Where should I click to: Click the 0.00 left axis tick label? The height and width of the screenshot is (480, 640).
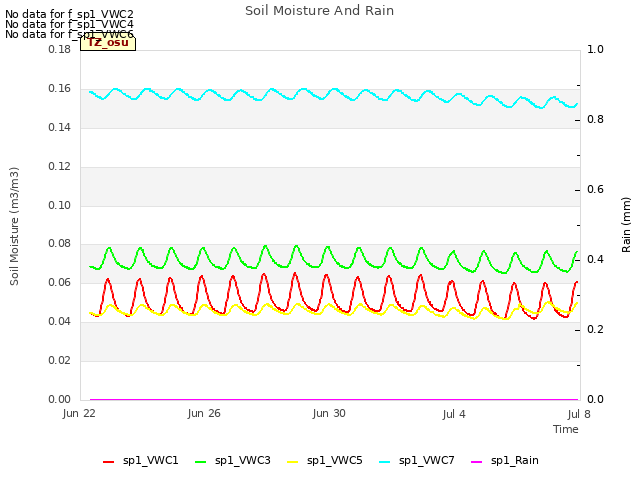click(60, 399)
